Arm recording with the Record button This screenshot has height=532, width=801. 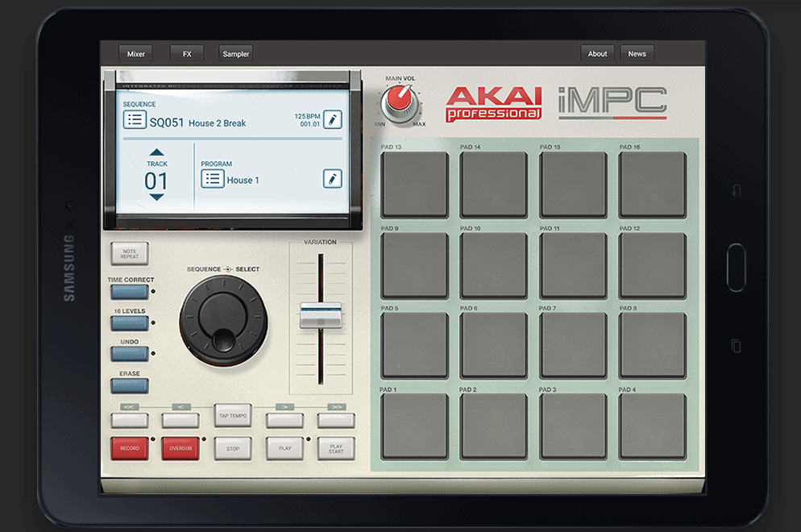(129, 448)
